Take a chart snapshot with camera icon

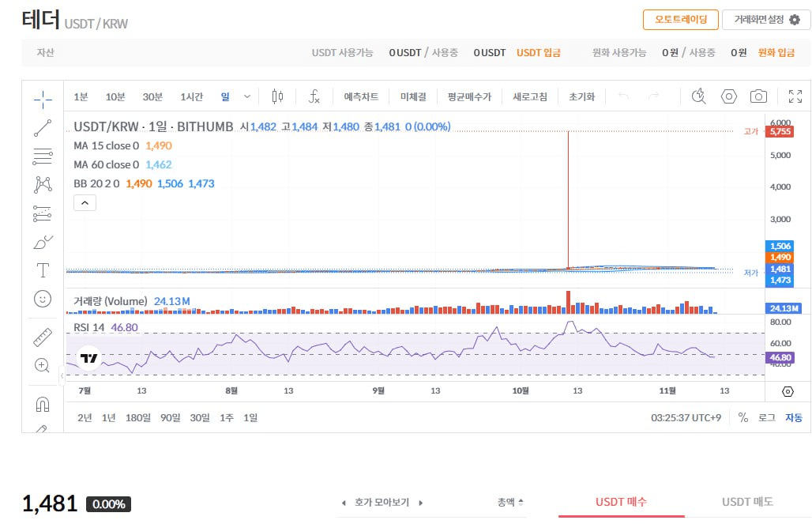coord(758,96)
